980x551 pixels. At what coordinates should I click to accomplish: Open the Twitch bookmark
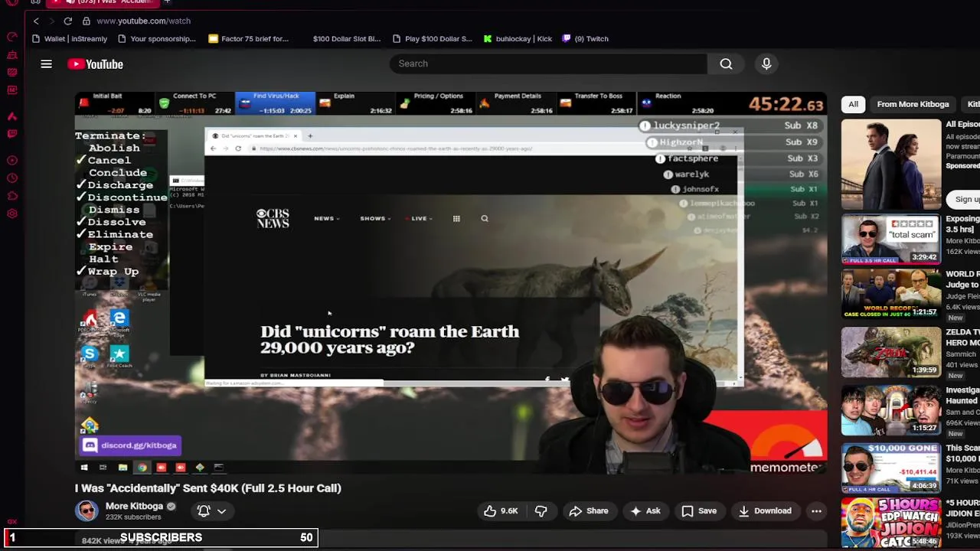(586, 38)
